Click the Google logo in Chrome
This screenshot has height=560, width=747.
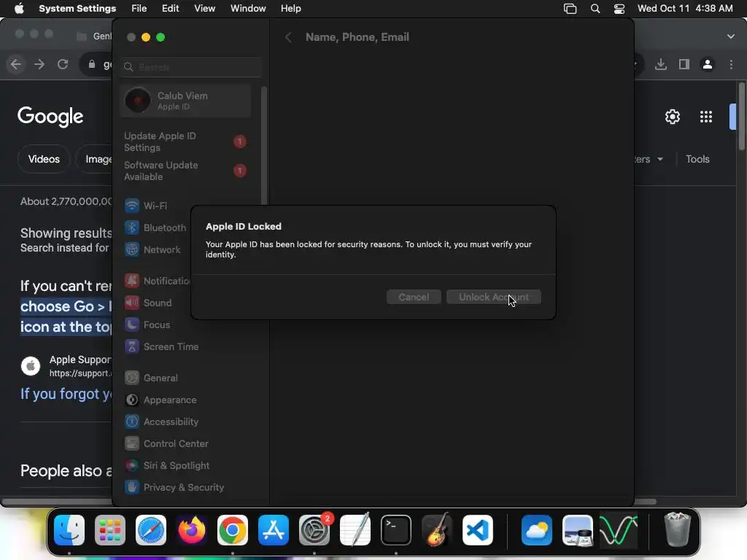pos(50,117)
